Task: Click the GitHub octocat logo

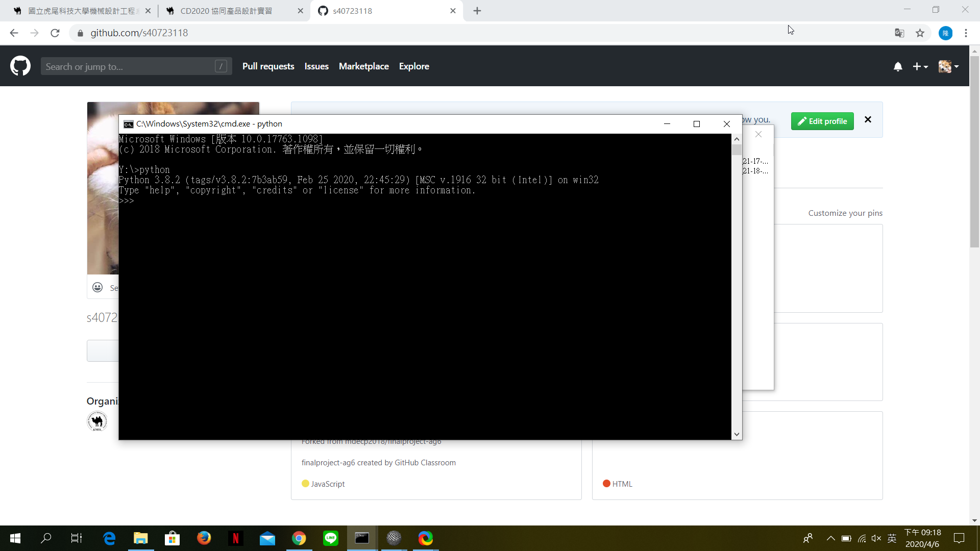Action: point(20,66)
